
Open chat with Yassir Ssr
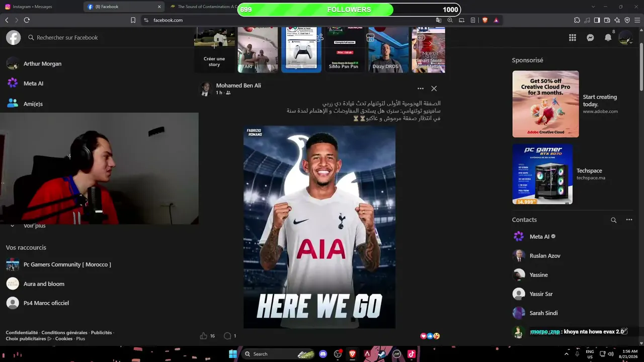[532, 294]
